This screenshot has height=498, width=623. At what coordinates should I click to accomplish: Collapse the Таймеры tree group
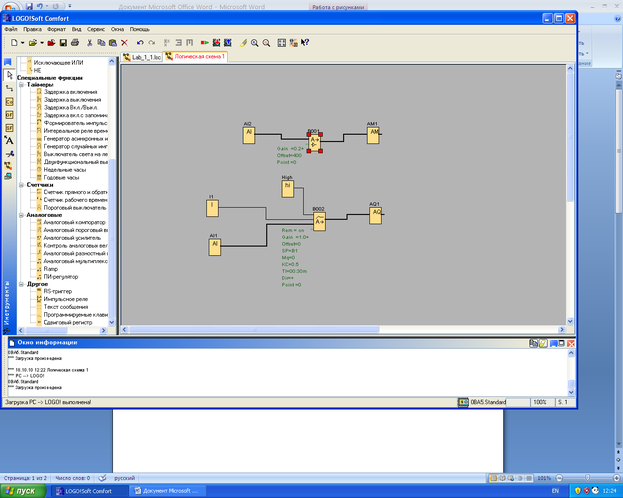[x=21, y=85]
